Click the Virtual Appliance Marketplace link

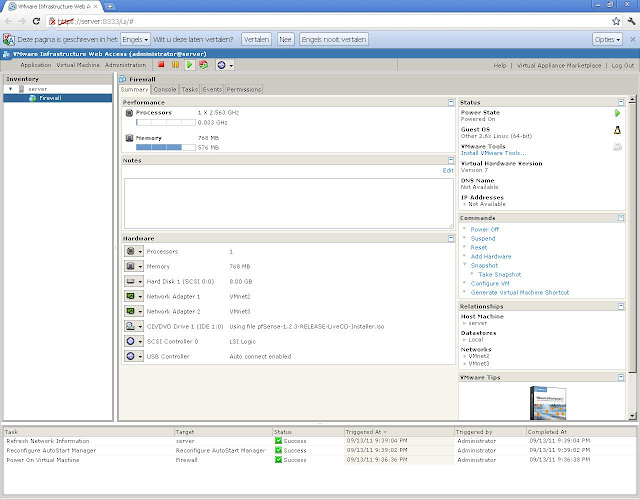point(559,65)
